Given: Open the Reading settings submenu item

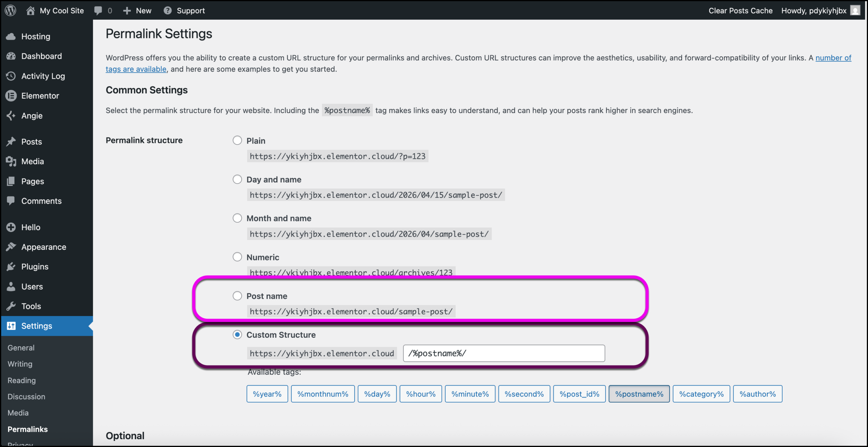Looking at the screenshot, I should tap(22, 380).
